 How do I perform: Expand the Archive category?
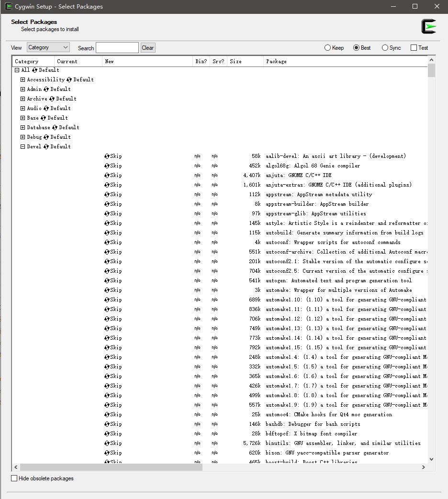pos(22,99)
